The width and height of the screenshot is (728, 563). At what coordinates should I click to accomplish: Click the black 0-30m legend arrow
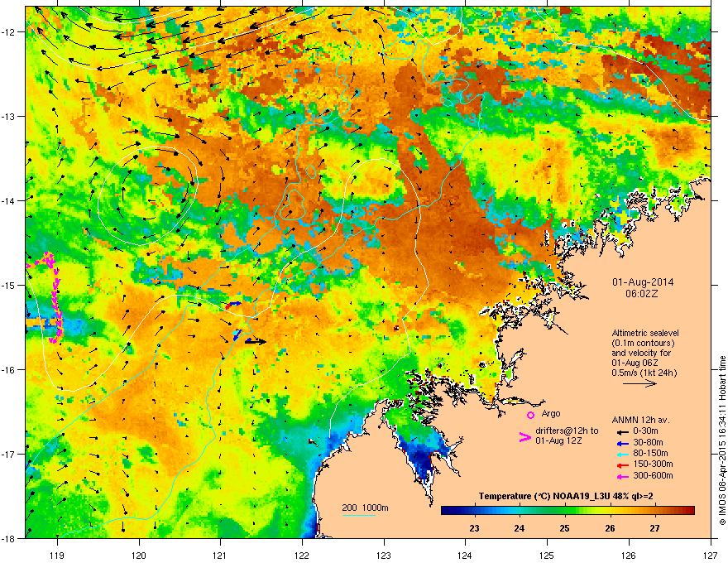tap(623, 431)
